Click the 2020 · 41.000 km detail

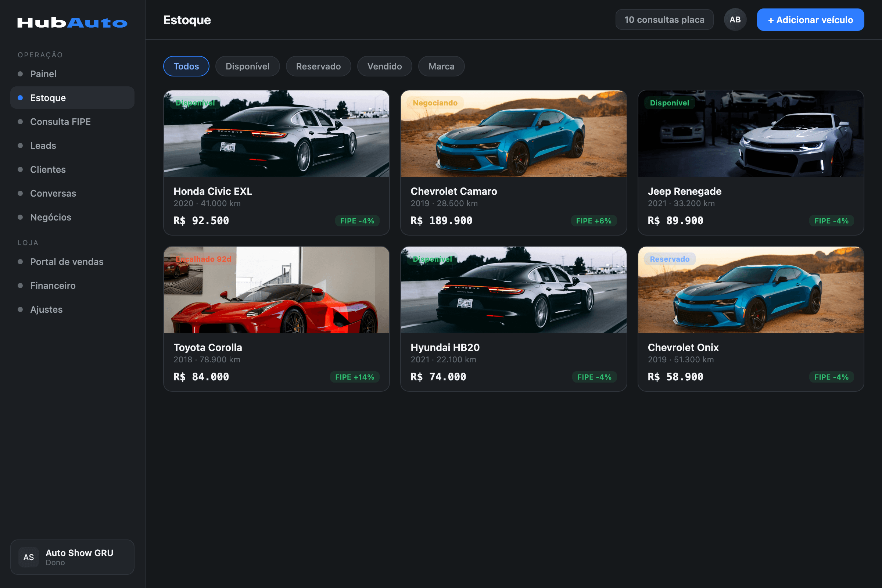pos(207,203)
